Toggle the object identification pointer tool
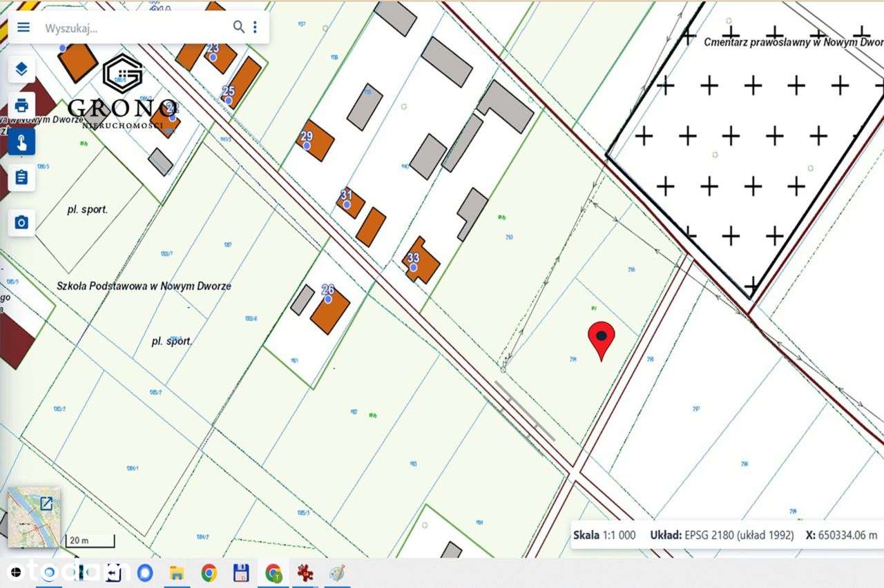This screenshot has height=588, width=884. coord(21,142)
